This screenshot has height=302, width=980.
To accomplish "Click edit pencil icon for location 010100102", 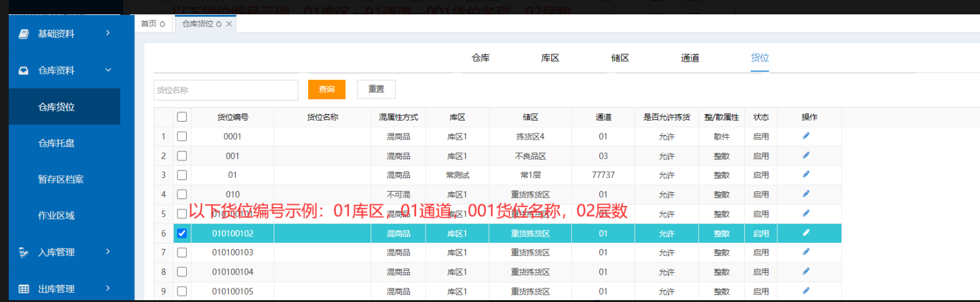I will 806,233.
